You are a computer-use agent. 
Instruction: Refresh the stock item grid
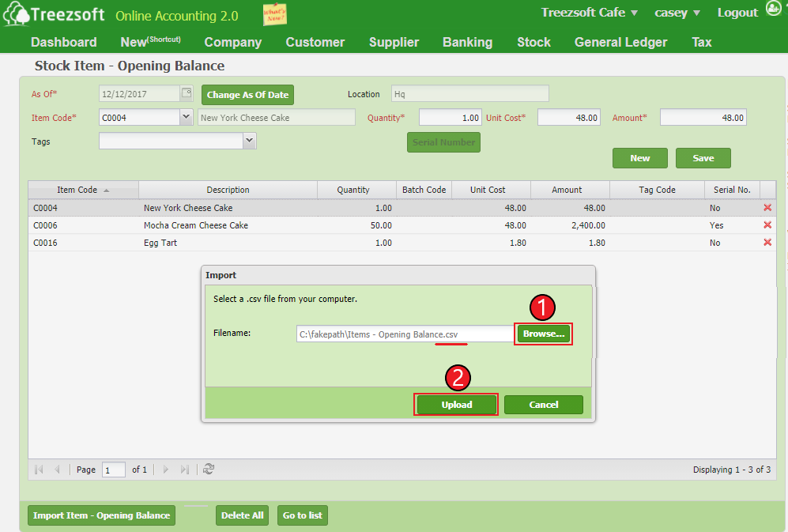(208, 469)
